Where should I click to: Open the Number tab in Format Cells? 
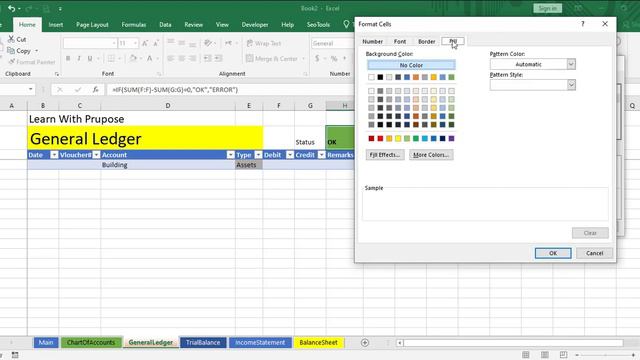point(372,41)
